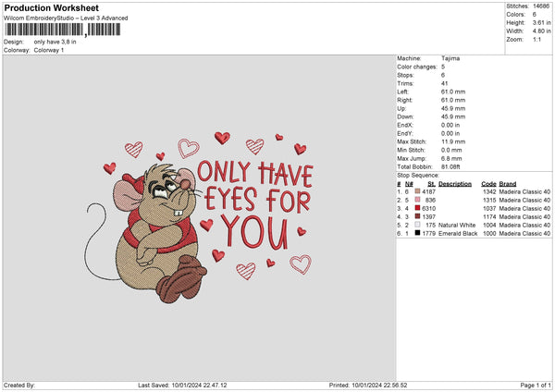The image size is (555, 392).
Task: Click the 'Stop Sequence:' heading
Action: pyautogui.click(x=418, y=175)
